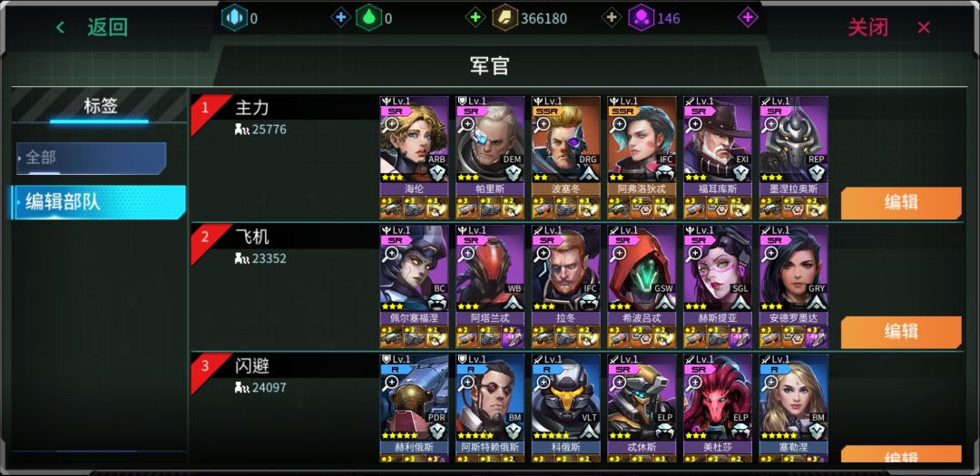
Task: Click the equipment slots under 墨涅拉奥斯
Action: (794, 208)
